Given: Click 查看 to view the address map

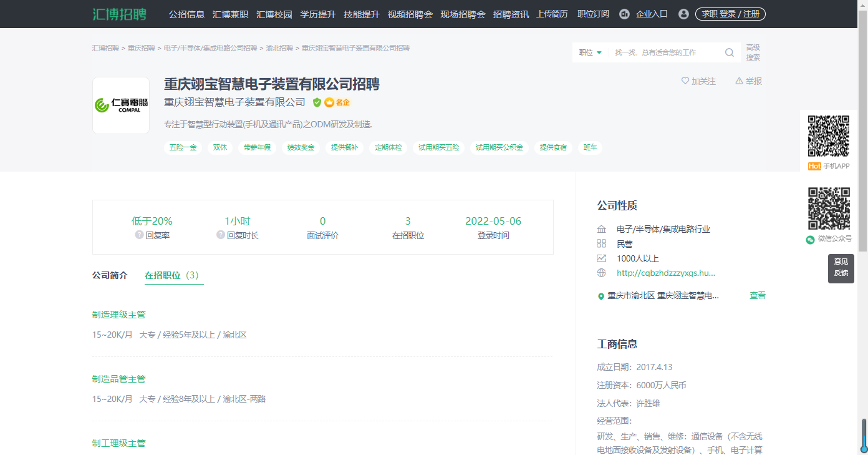Looking at the screenshot, I should 758,295.
